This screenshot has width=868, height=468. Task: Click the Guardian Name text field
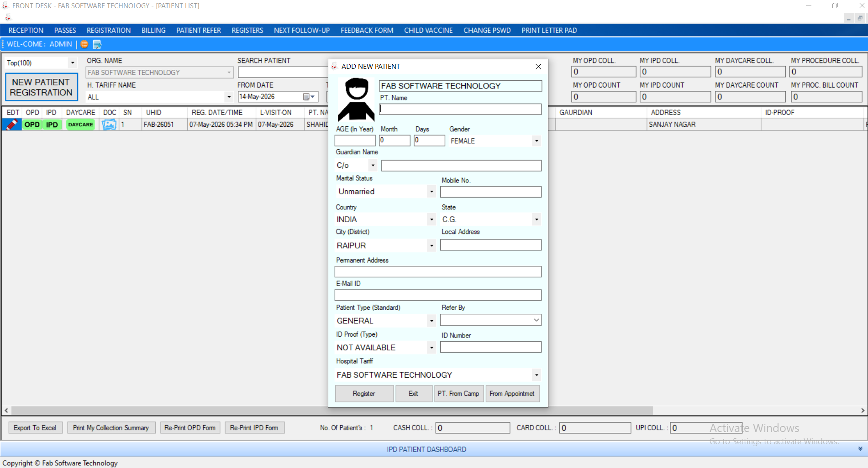click(461, 166)
